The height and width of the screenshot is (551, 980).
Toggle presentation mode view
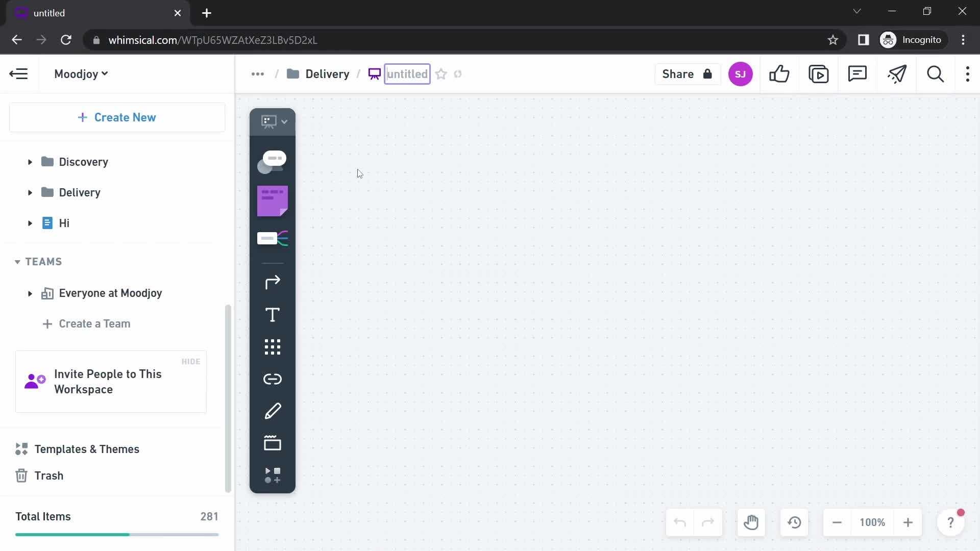819,74
